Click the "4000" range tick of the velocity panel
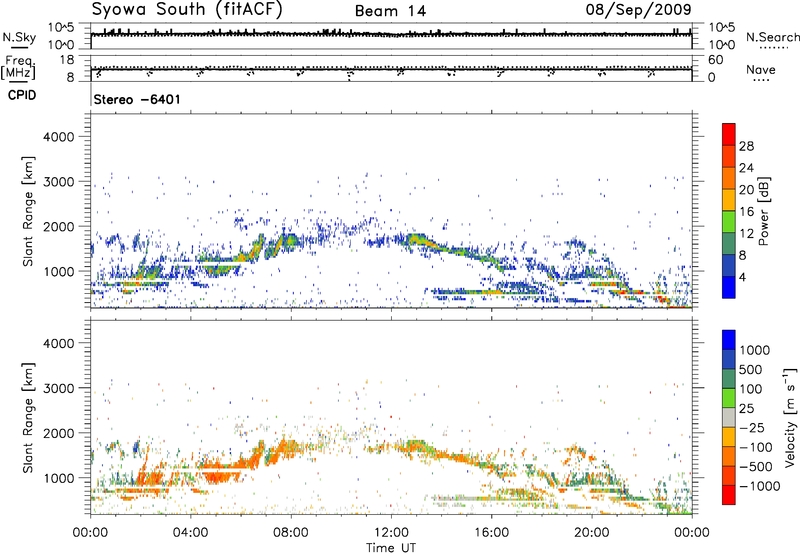 click(x=58, y=343)
